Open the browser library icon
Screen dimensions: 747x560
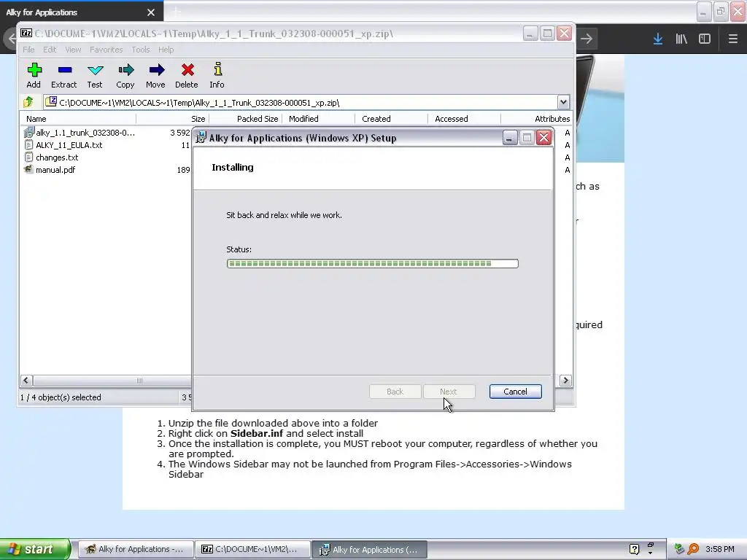(x=681, y=39)
